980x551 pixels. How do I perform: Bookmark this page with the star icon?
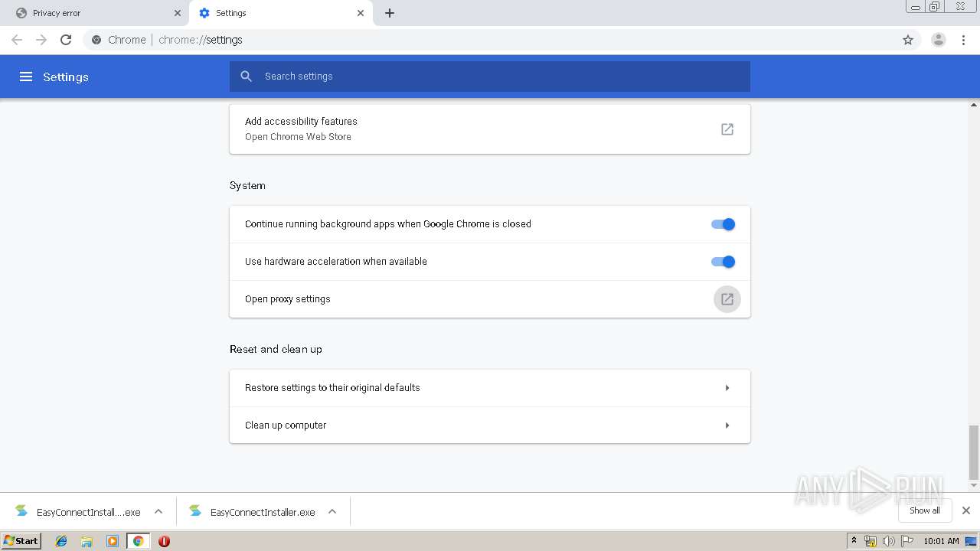tap(908, 40)
